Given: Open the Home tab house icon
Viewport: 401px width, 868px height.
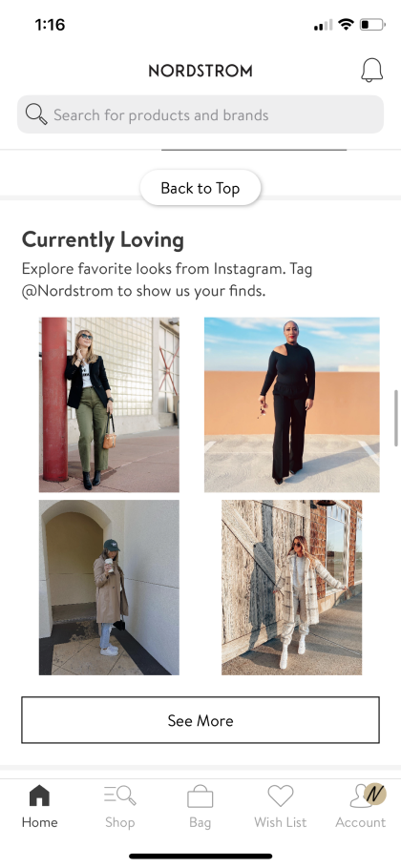Looking at the screenshot, I should 39,796.
